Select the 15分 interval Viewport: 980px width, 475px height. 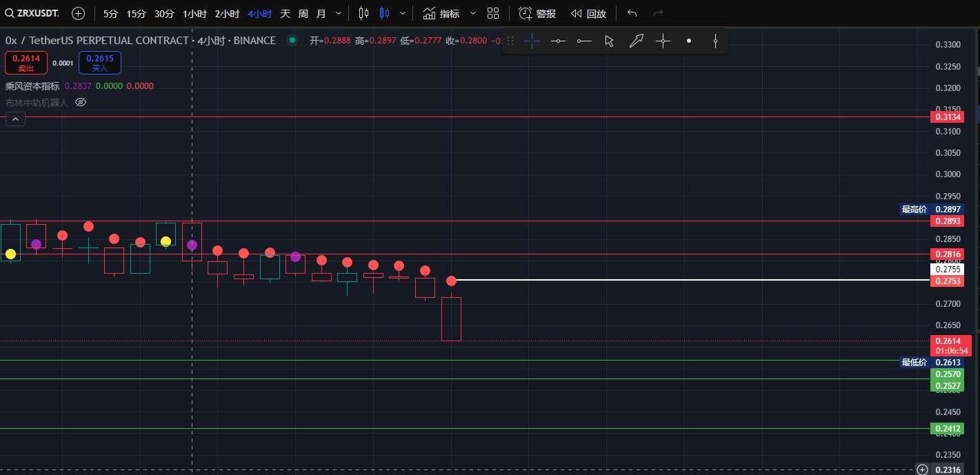tap(136, 14)
